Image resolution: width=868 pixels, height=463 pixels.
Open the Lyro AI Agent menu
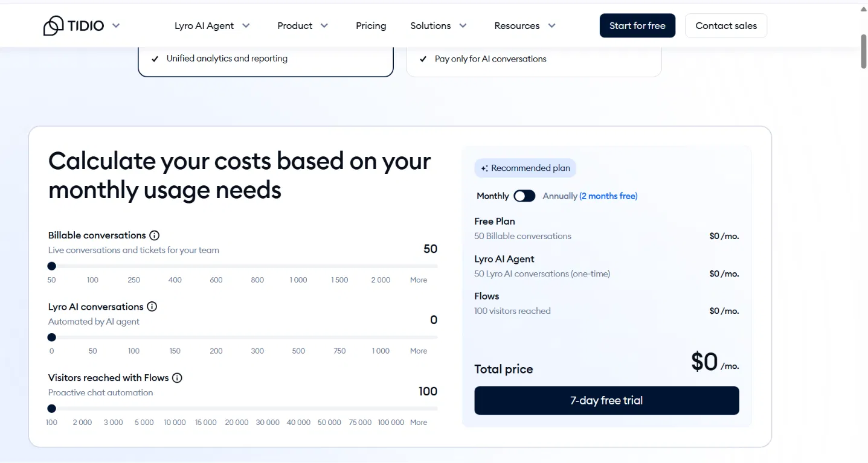click(204, 25)
